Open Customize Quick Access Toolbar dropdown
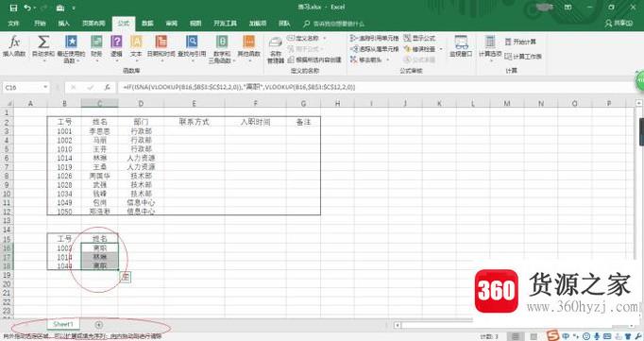Viewport: 644px width, 341px height. (74, 8)
